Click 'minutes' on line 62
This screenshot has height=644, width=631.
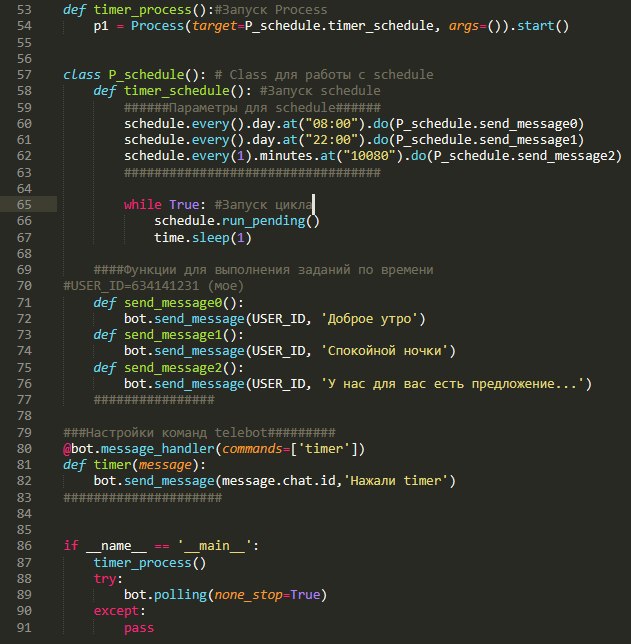click(x=286, y=156)
